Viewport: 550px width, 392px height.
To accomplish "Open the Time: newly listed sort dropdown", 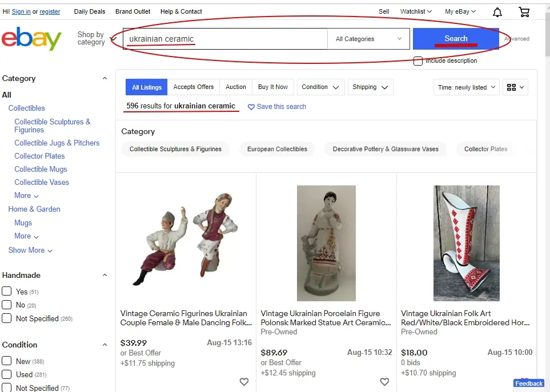I will [466, 87].
